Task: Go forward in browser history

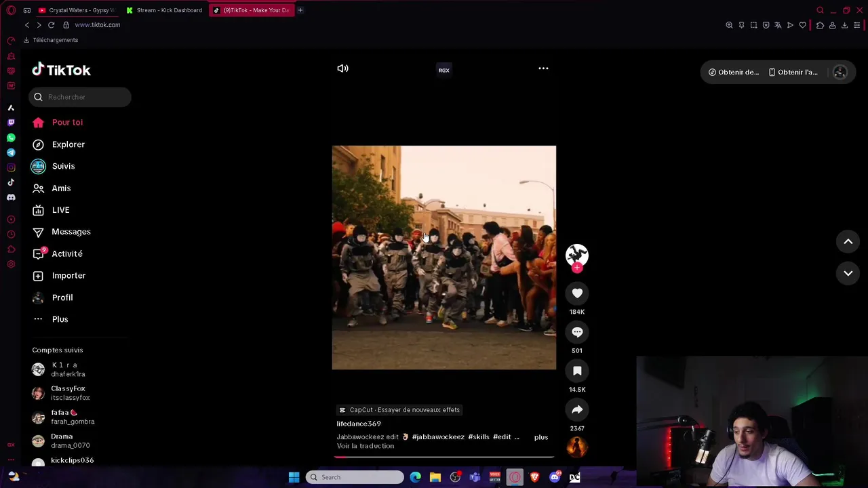Action: click(x=39, y=25)
